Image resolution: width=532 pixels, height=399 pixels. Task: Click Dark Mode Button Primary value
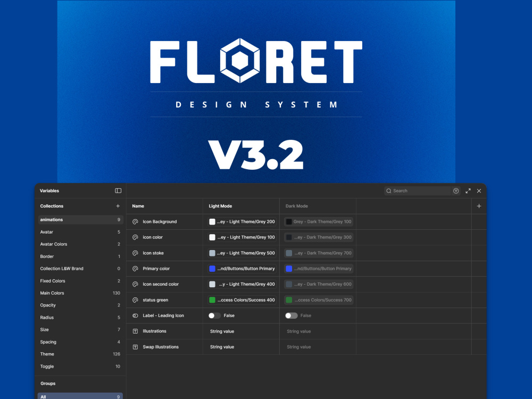pyautogui.click(x=319, y=268)
